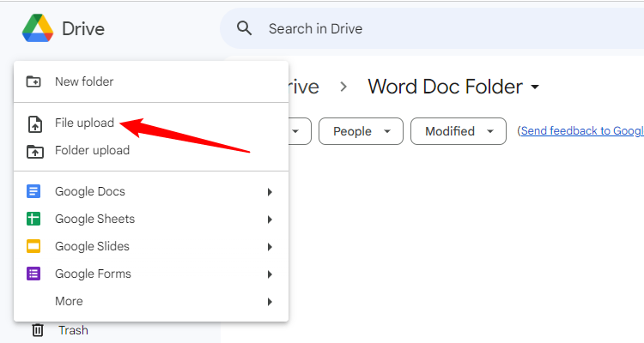The width and height of the screenshot is (644, 343).
Task: Choose New folder menu entry
Action: 84,81
